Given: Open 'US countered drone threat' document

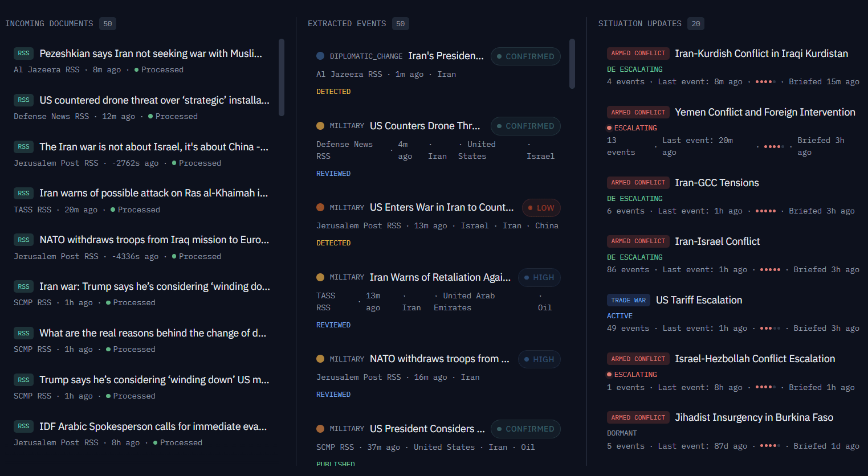Looking at the screenshot, I should coord(154,100).
